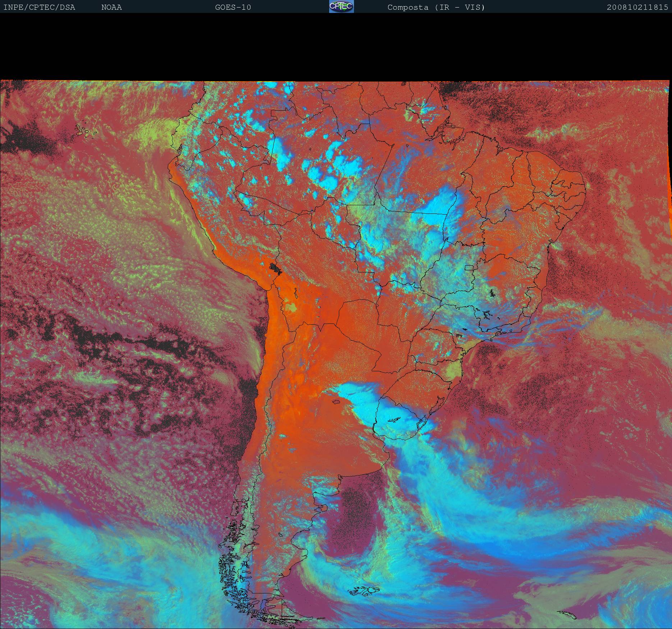672x629 pixels.
Task: Click the CPTEC logo in the header
Action: coord(341,6)
